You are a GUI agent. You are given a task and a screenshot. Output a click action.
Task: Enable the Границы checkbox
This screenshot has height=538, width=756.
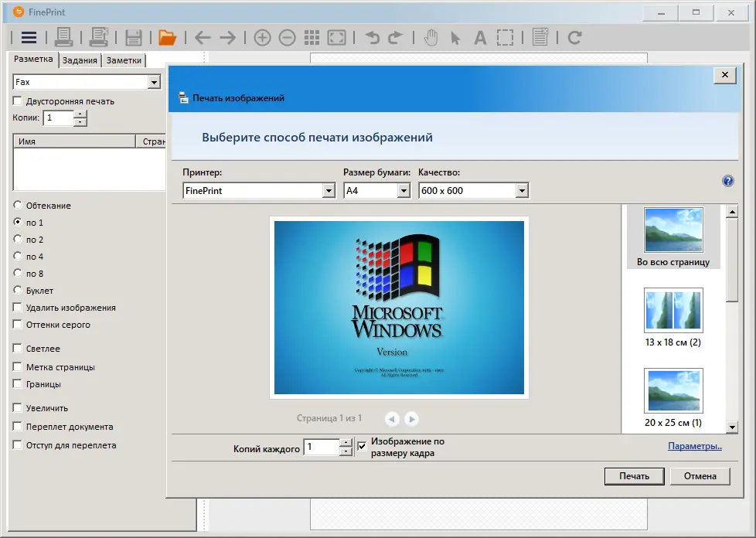pos(18,383)
